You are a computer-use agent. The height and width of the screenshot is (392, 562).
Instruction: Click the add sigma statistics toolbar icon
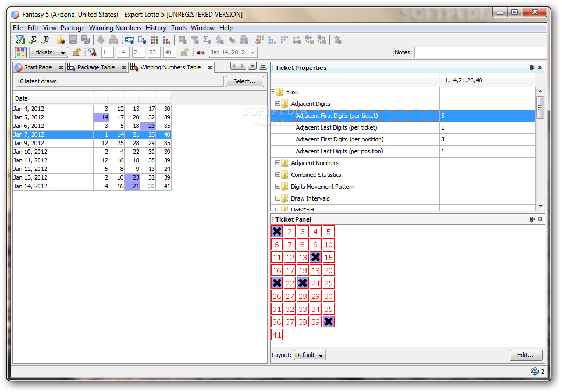point(32,40)
